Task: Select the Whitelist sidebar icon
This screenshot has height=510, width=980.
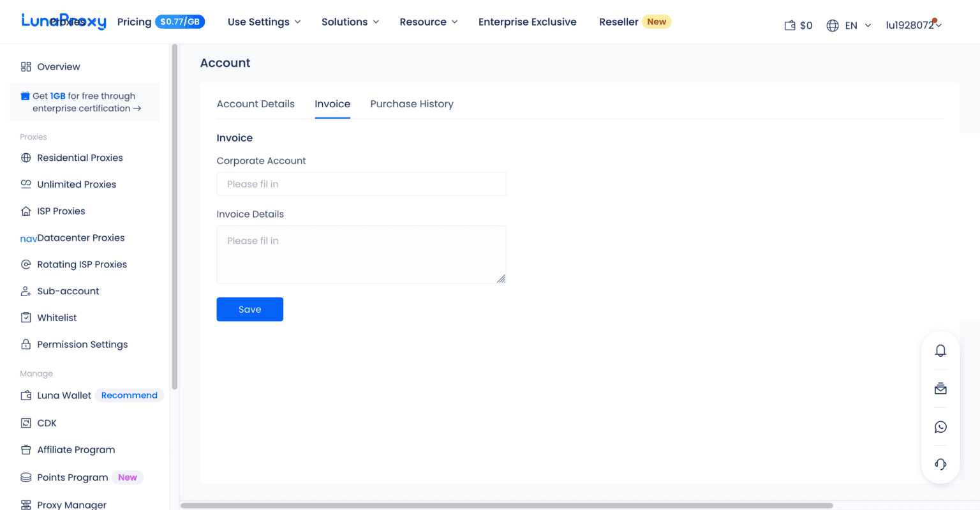Action: [x=25, y=317]
